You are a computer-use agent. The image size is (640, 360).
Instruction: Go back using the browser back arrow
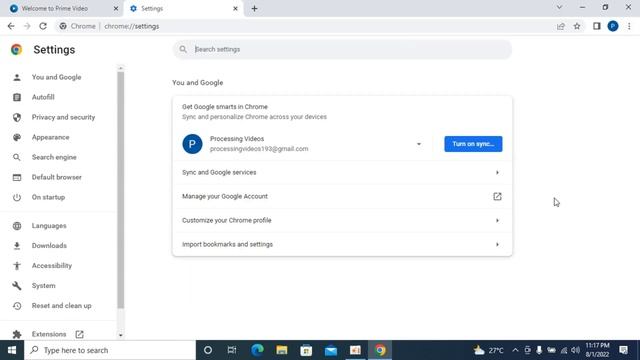(11, 26)
